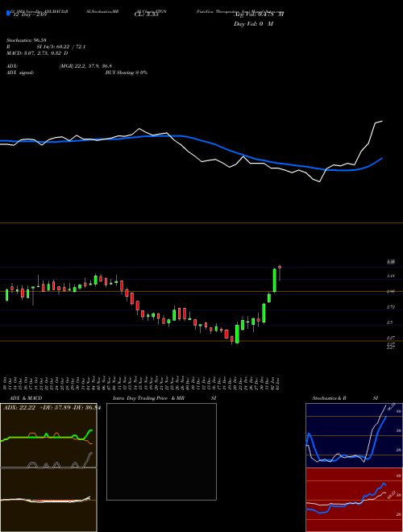Select the 'Avg Vol: 0.478 M' text
Viewport: 403px width, 532px height.
(259, 15)
